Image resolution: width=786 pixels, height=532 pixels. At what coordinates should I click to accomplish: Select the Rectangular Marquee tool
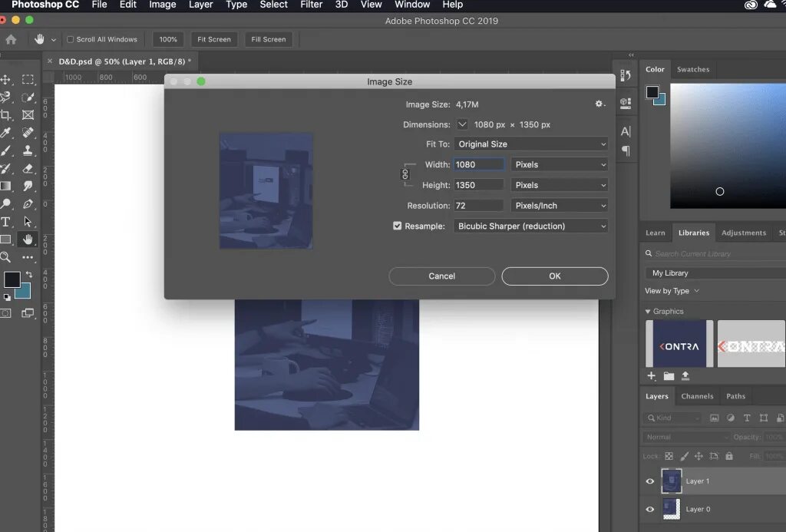[x=28, y=80]
